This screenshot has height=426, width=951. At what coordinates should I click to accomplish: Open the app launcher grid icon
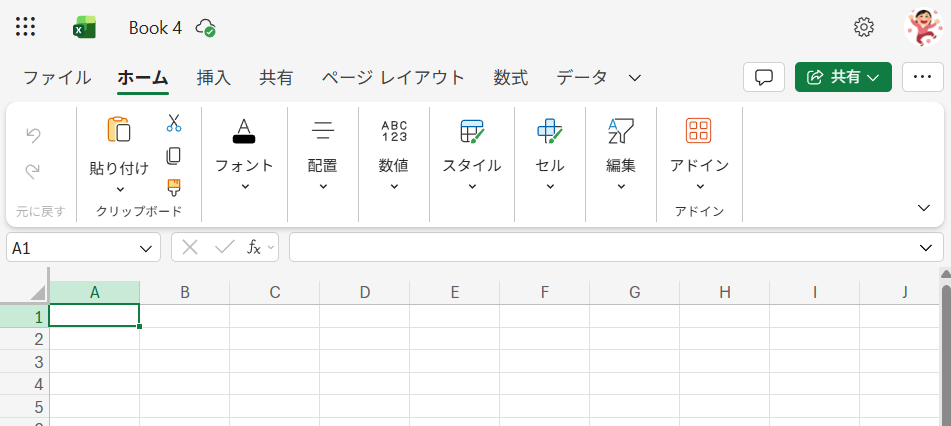tap(26, 27)
